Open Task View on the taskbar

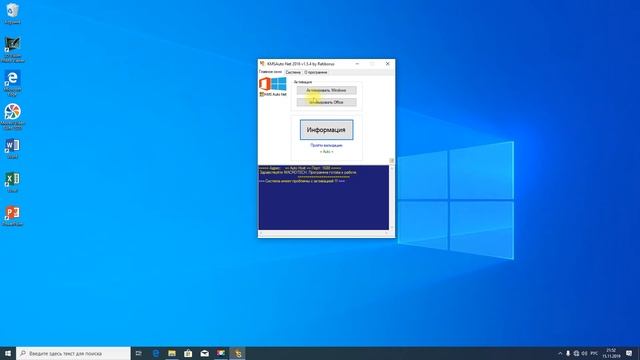pos(139,353)
